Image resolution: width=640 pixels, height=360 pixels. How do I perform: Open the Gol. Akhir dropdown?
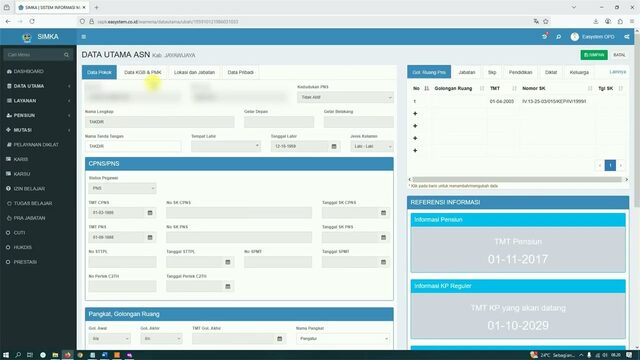coord(161,338)
